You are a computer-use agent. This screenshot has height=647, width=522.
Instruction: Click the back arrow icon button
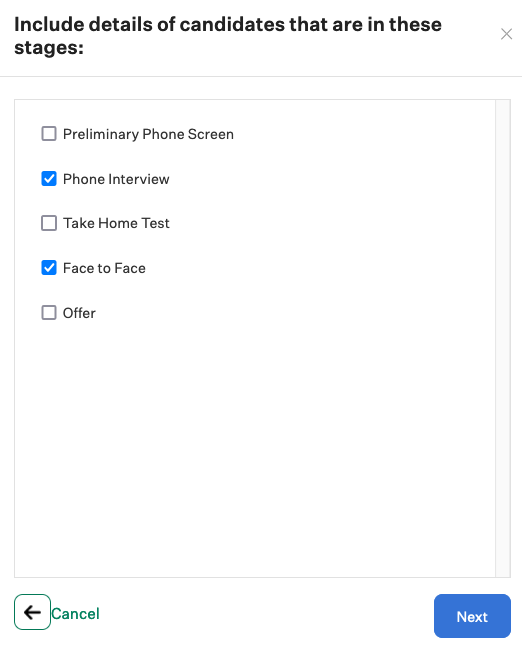(32, 612)
